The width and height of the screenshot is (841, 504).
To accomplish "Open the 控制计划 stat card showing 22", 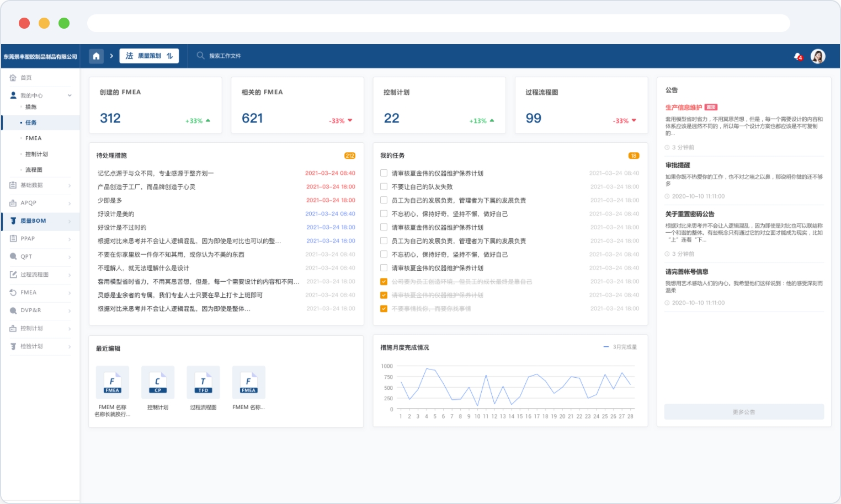I will point(439,105).
